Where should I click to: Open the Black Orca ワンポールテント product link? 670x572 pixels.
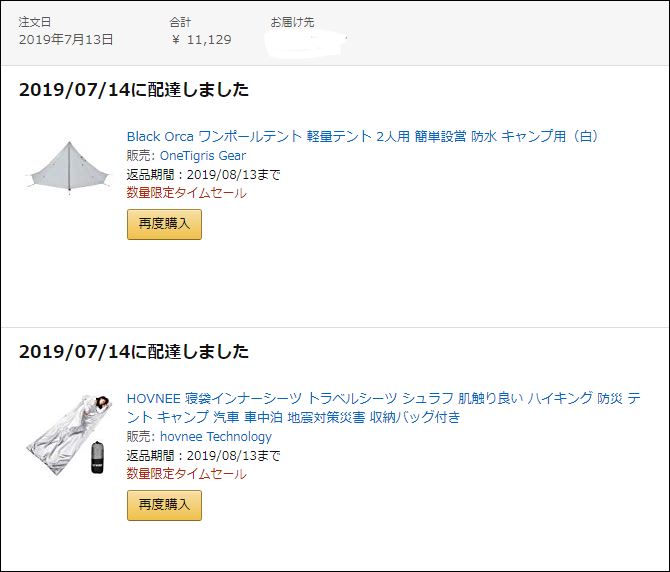coord(363,136)
